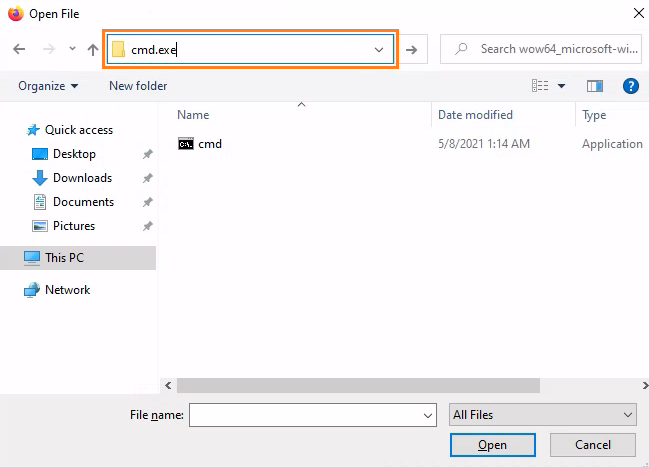Image resolution: width=649 pixels, height=467 pixels.
Task: Select the cmd application file
Action: pos(200,144)
